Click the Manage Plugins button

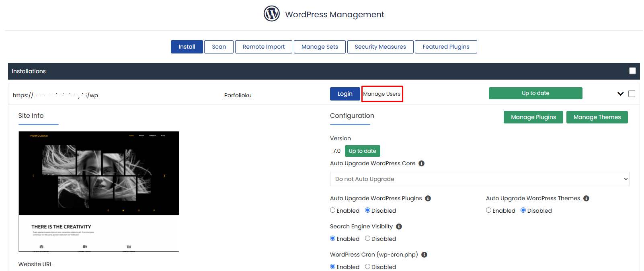tap(533, 117)
